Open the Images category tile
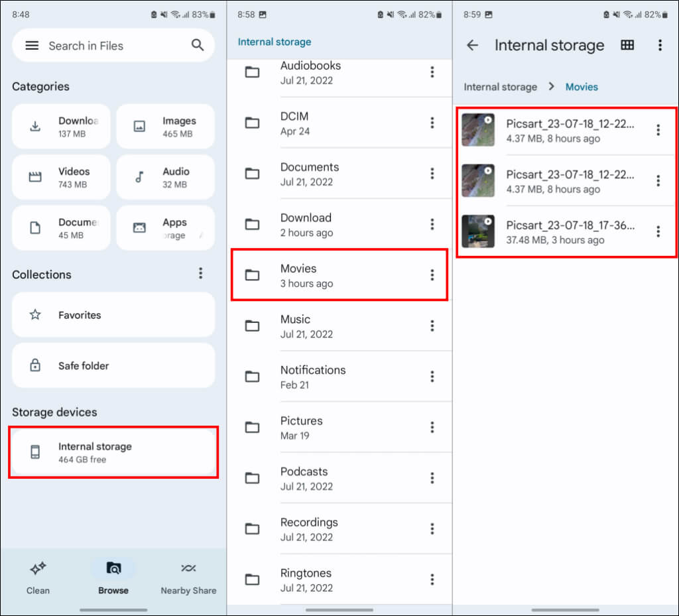 tap(166, 127)
